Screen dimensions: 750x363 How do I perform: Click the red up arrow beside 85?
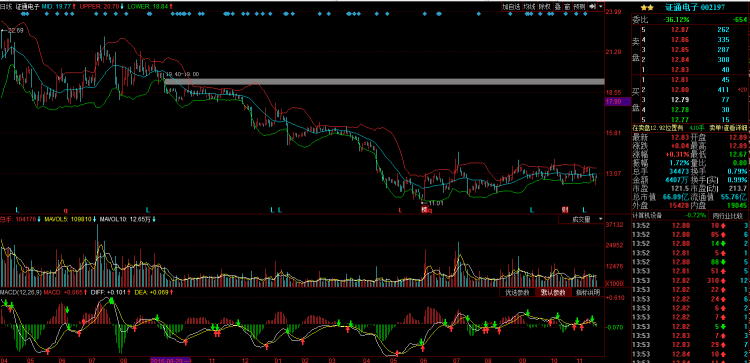tap(722, 234)
